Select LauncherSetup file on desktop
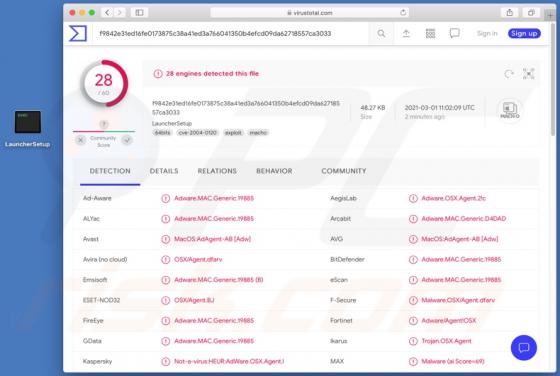The width and height of the screenshot is (560, 376). 28,129
